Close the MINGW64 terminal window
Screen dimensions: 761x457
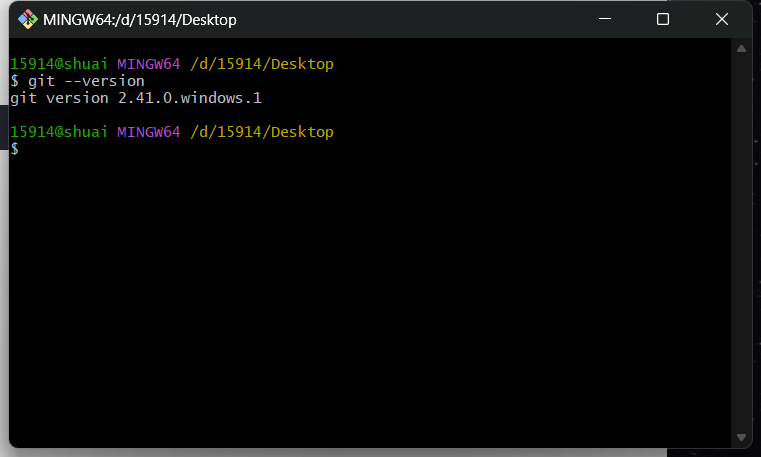[x=721, y=19]
